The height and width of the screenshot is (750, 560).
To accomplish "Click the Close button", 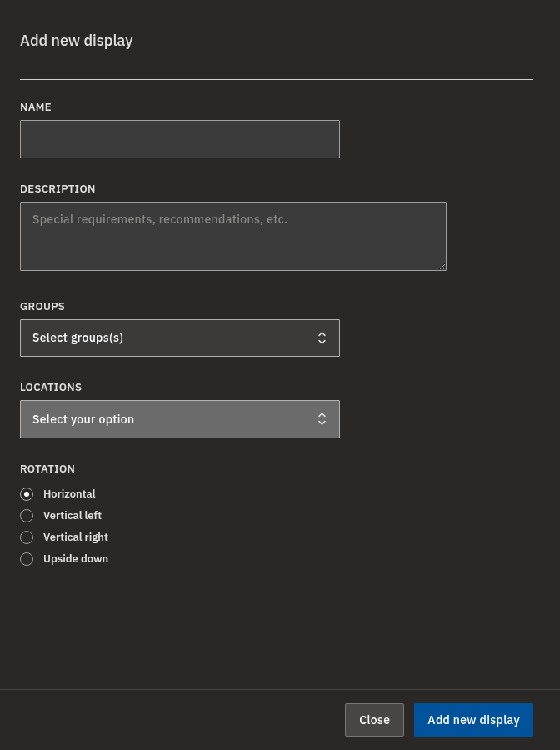I will pyautogui.click(x=374, y=720).
